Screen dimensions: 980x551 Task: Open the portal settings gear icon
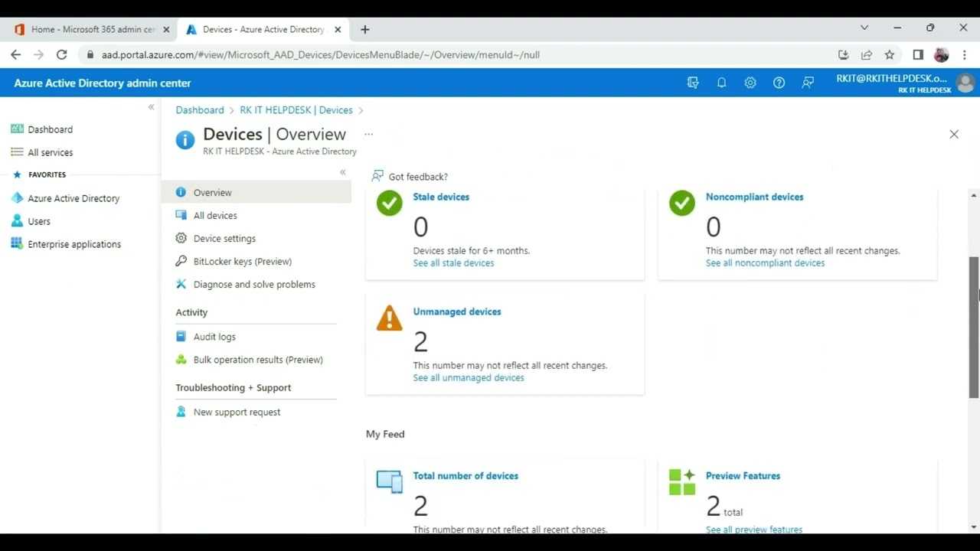coord(750,83)
